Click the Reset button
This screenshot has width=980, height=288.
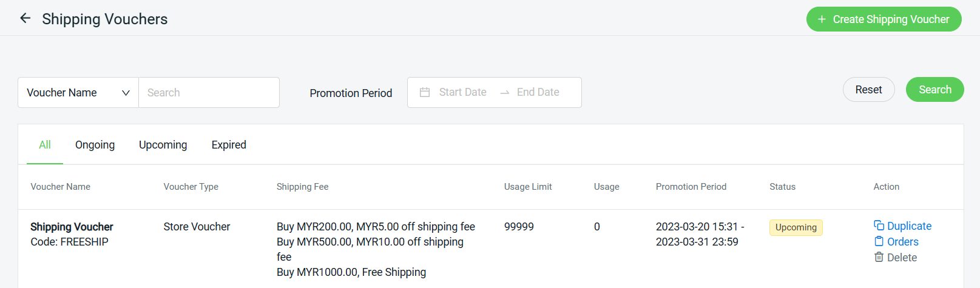click(868, 90)
